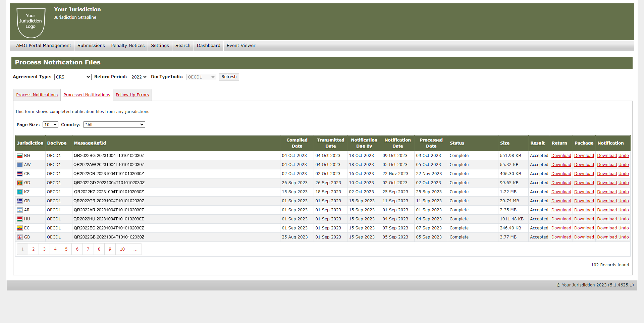Click the CR flag icon
The image size is (644, 323).
click(20, 174)
